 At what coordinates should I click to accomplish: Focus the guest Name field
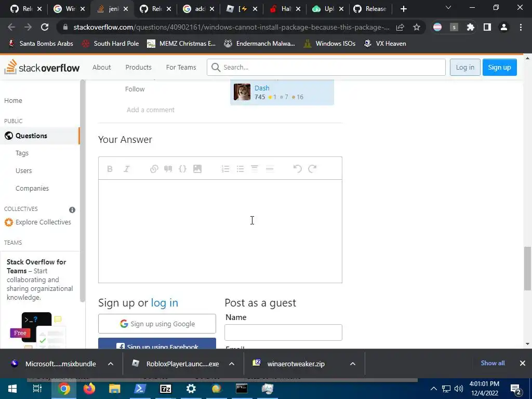[x=283, y=332]
